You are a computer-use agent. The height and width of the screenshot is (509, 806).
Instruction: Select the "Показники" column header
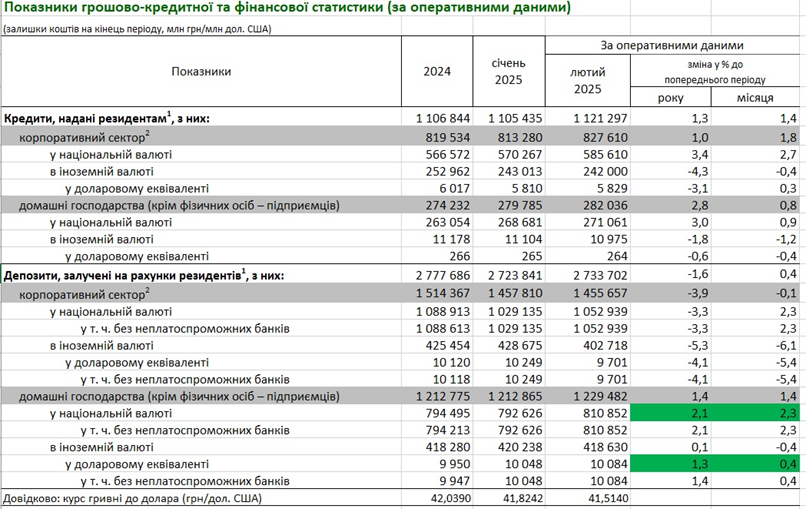tap(201, 72)
